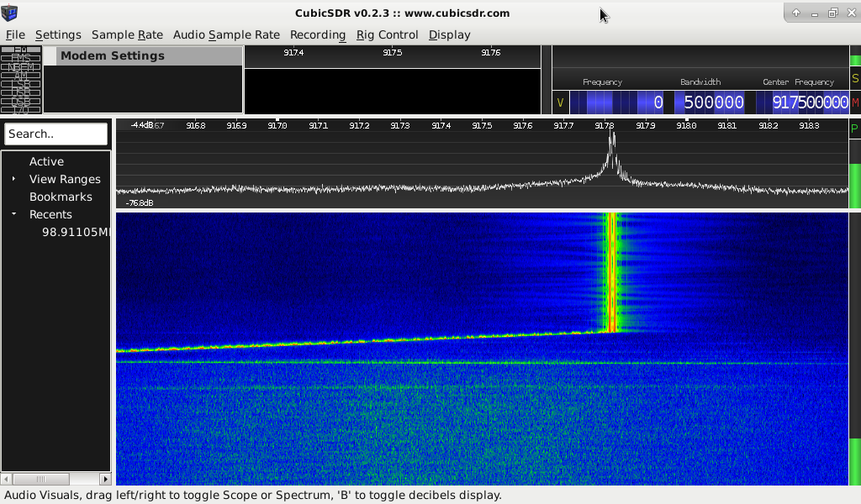Select the USB demodulator mode
The height and width of the screenshot is (504, 861).
tap(21, 93)
